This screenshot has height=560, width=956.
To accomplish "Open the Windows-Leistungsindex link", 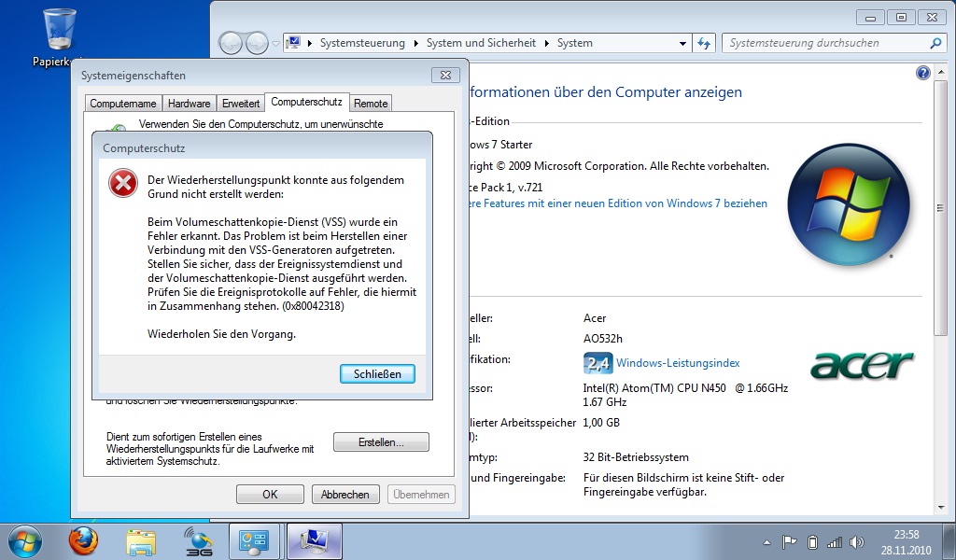I will click(x=678, y=363).
